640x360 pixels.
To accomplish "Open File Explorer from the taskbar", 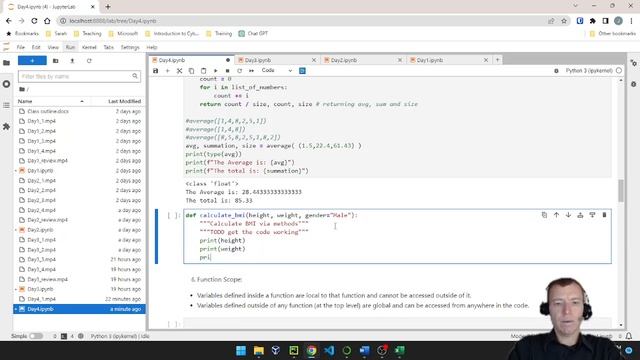I will coord(258,351).
